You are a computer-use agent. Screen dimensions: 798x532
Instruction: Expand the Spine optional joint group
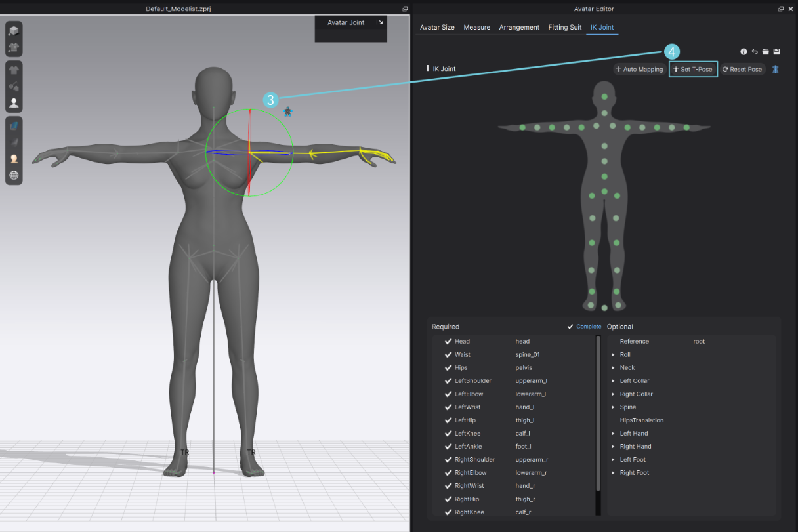point(613,407)
